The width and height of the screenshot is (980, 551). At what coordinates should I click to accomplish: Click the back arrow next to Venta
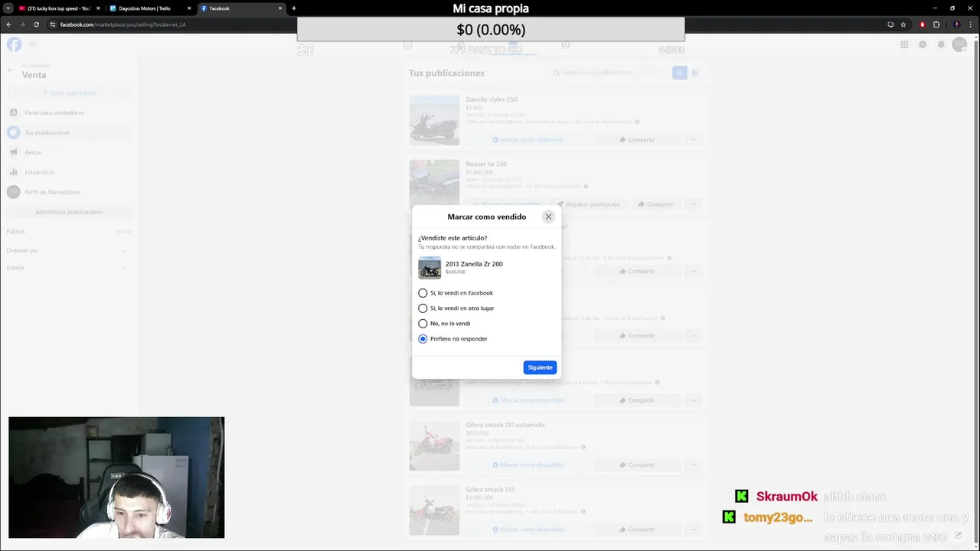pos(11,70)
